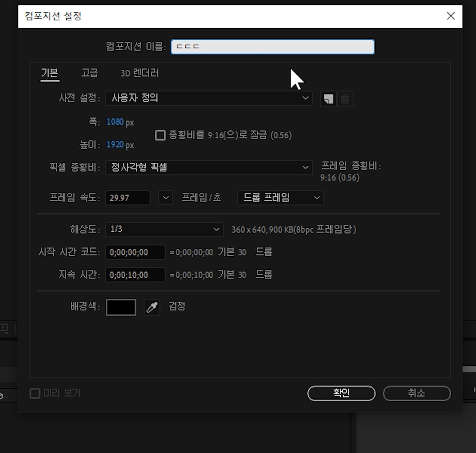
Task: Click the 높이 value 1920
Action: coord(115,145)
